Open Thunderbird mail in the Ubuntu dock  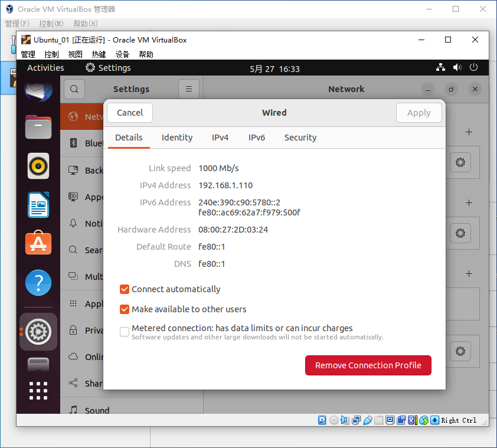coord(38,91)
